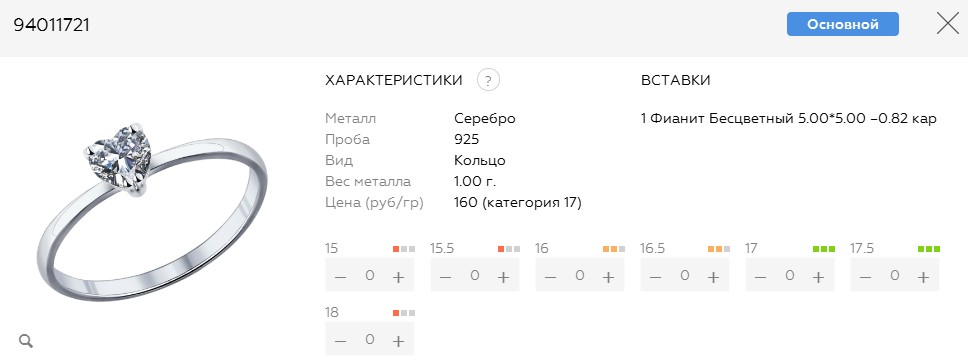Image resolution: width=968 pixels, height=364 pixels.
Task: Increase quantity for ring size 15.5
Action: pyautogui.click(x=504, y=277)
